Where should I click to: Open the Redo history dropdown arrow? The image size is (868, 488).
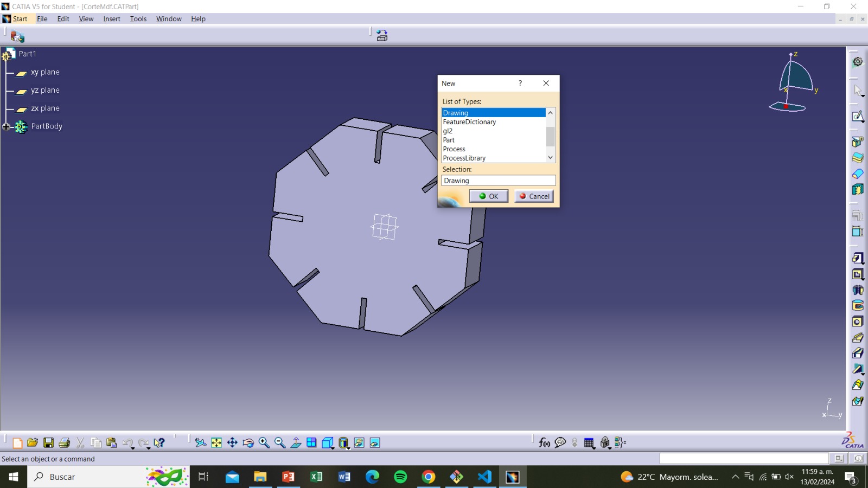pos(149,448)
